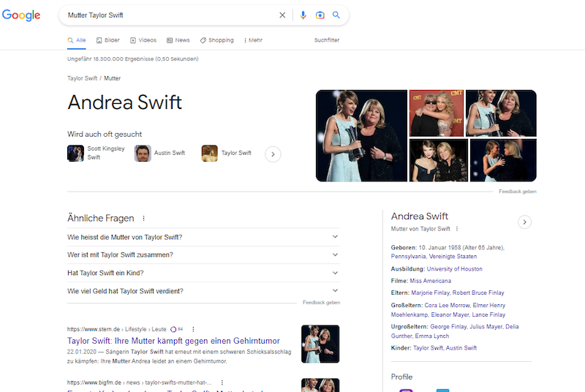Open the University of Houston link
This screenshot has height=392, width=585.
454,268
